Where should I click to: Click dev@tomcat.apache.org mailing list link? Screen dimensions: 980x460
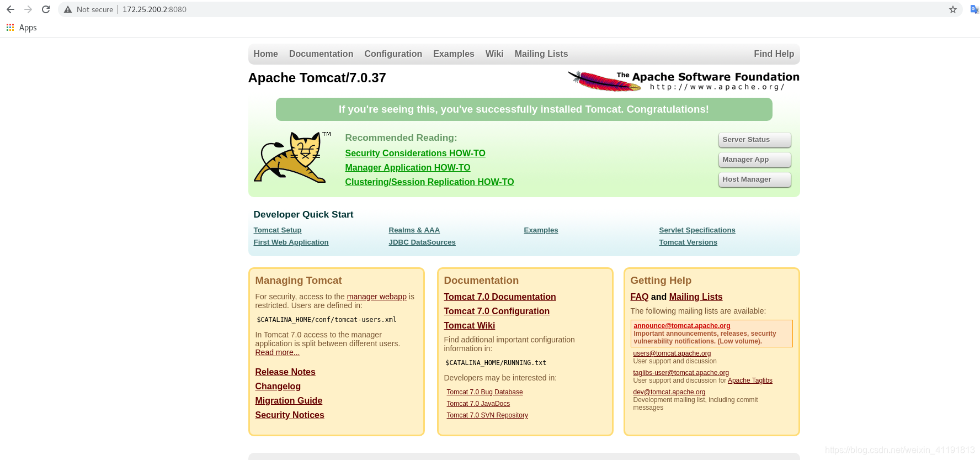click(x=669, y=392)
